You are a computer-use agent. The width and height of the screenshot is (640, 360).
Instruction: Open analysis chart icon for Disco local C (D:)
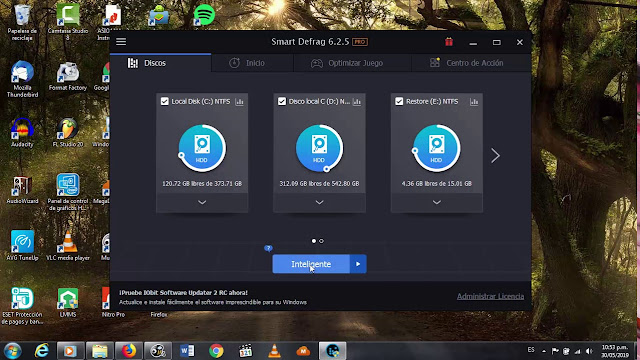(x=357, y=102)
